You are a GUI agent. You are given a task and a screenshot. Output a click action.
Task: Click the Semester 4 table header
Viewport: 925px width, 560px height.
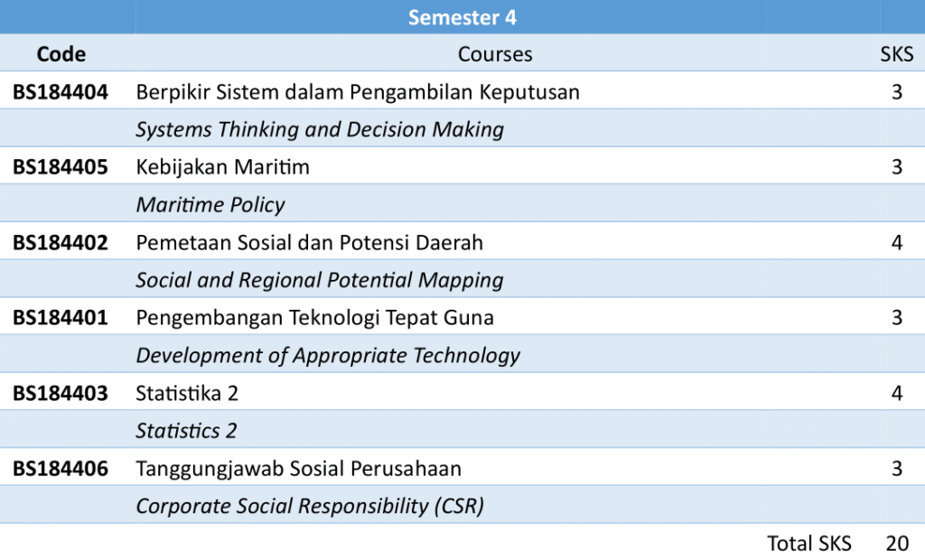pyautogui.click(x=462, y=17)
